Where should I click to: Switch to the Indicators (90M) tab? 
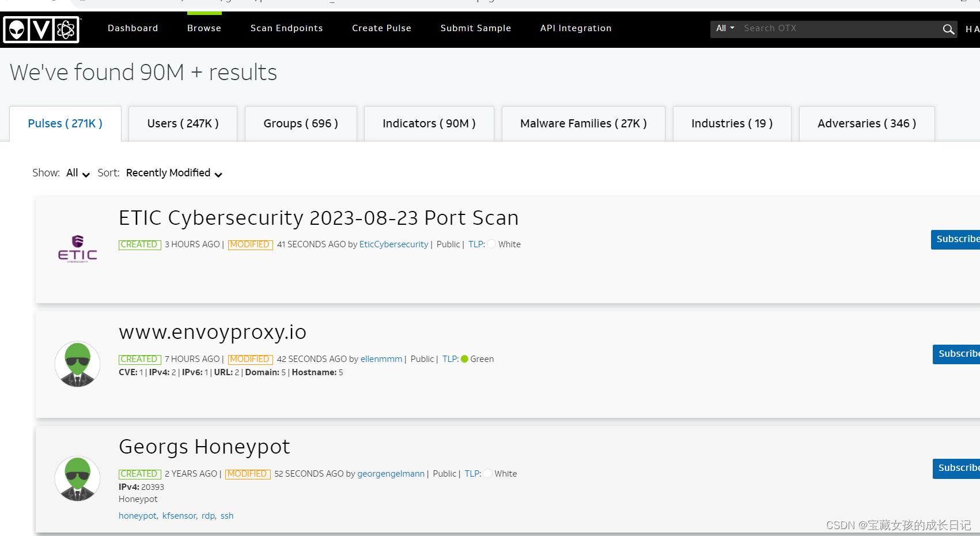(x=429, y=123)
